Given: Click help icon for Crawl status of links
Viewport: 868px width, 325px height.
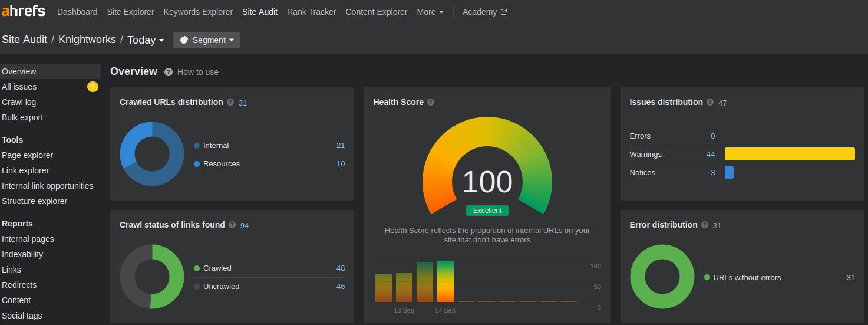Looking at the screenshot, I should coord(232,225).
